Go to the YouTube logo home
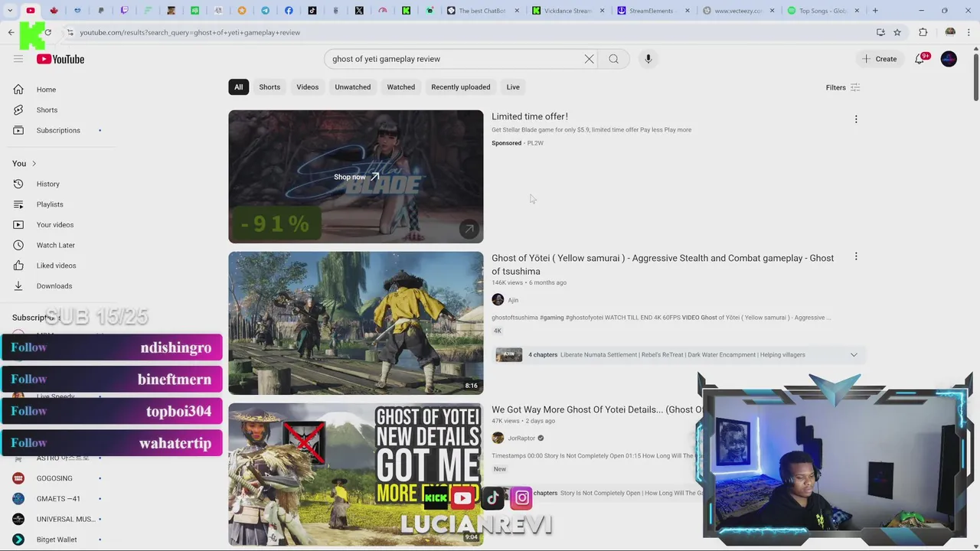The image size is (980, 551). coord(60,59)
